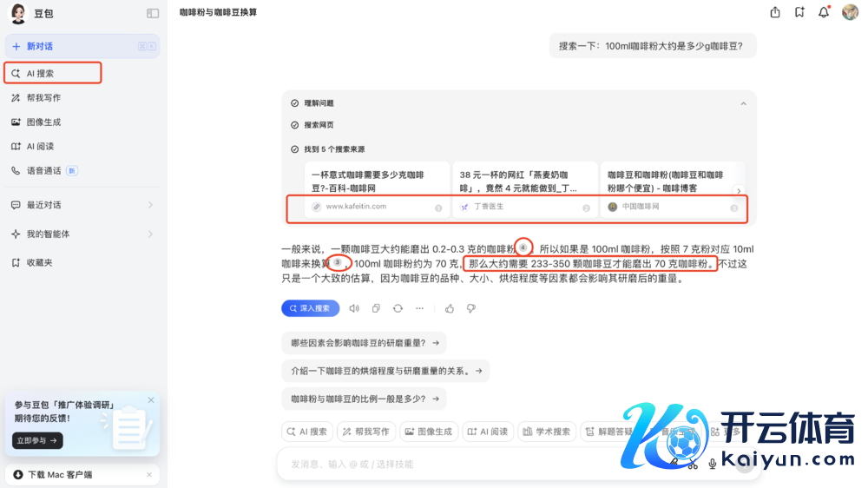Screen dimensions: 868x488
Task: Regenerate the answer with refresh icon
Action: tap(398, 308)
